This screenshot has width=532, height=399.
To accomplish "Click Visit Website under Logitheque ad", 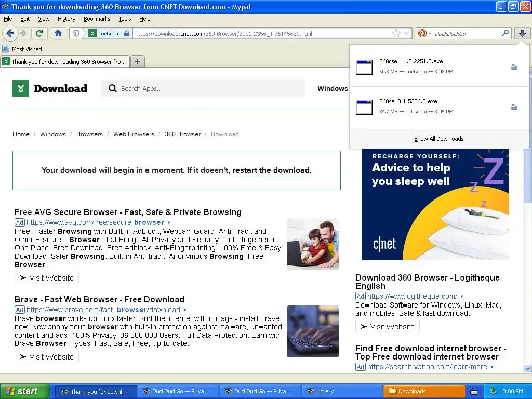I will click(x=388, y=326).
